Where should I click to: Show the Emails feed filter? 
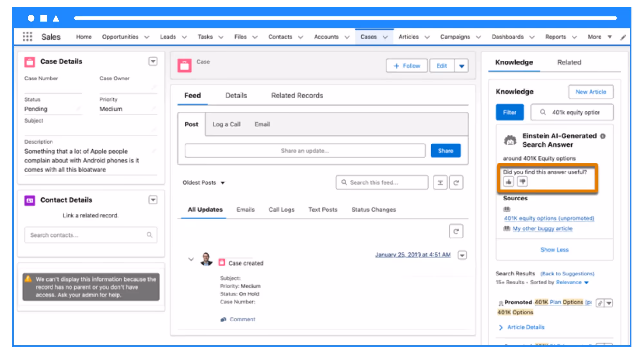[245, 210]
